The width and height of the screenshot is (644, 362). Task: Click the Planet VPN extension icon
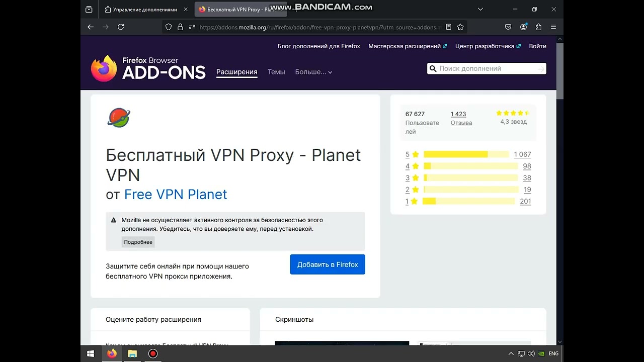pyautogui.click(x=119, y=118)
